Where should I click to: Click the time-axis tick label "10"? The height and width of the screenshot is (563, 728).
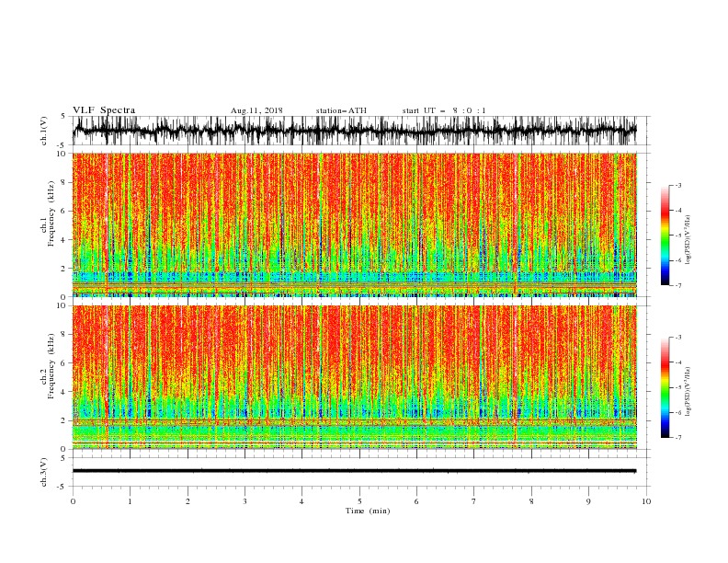click(646, 501)
